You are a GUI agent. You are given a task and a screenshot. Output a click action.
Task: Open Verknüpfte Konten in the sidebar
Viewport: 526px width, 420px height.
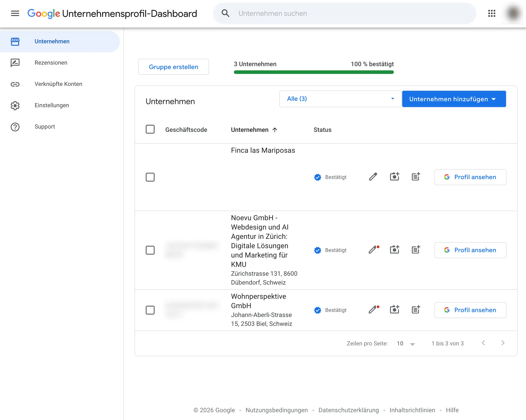pyautogui.click(x=60, y=84)
